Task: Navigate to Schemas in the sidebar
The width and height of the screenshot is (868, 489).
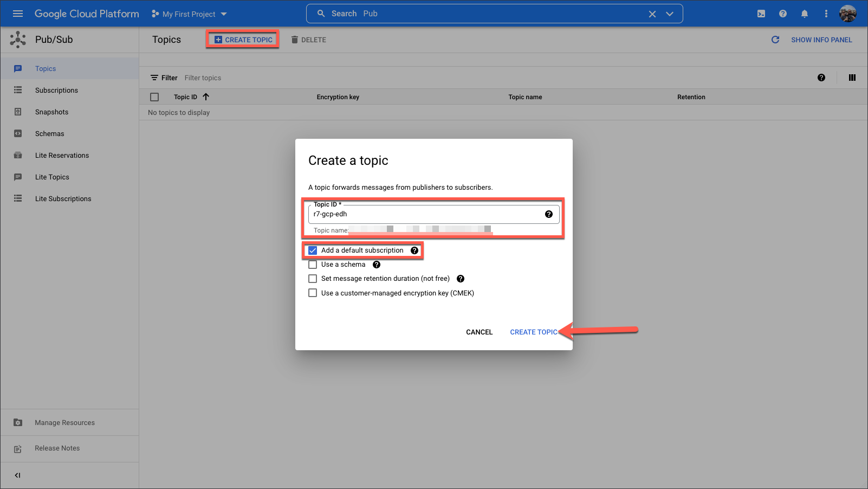Action: (69, 133)
